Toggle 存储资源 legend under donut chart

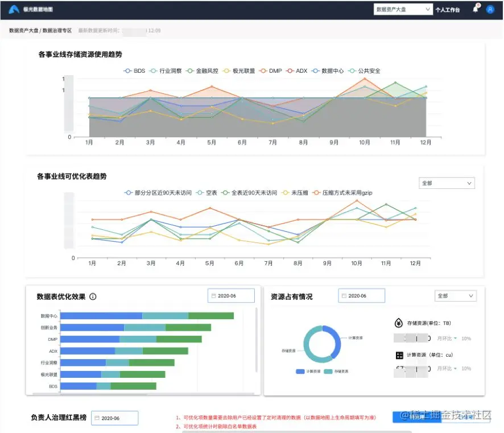tap(336, 372)
